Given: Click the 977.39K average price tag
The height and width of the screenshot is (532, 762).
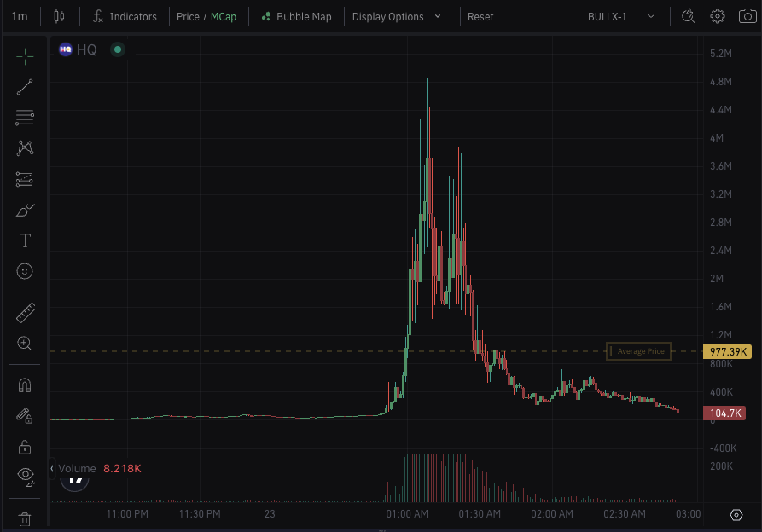Looking at the screenshot, I should tap(728, 351).
